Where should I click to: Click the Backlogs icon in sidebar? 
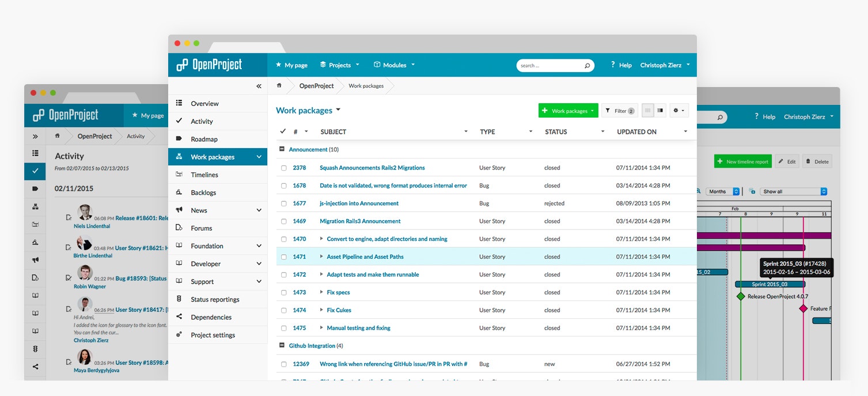(x=179, y=193)
